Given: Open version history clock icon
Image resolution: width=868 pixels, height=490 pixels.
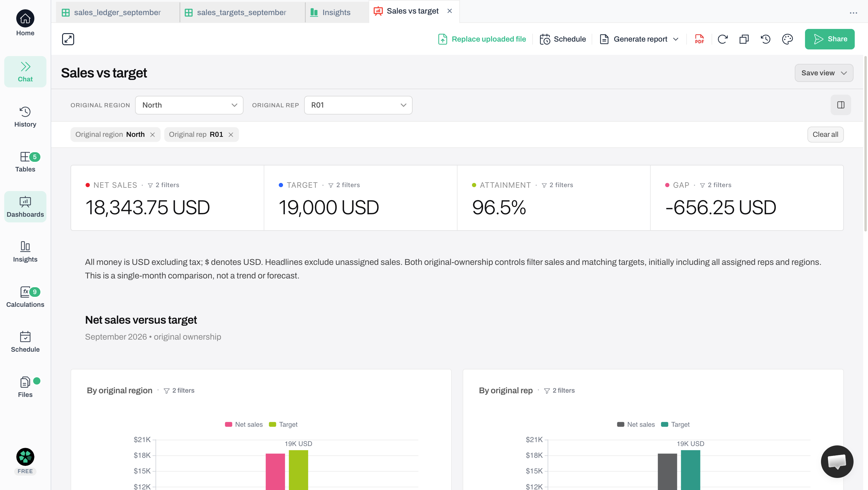Looking at the screenshot, I should [766, 39].
